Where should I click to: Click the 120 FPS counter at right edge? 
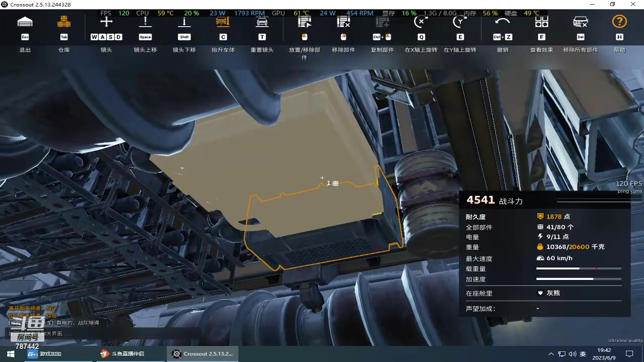click(x=629, y=184)
